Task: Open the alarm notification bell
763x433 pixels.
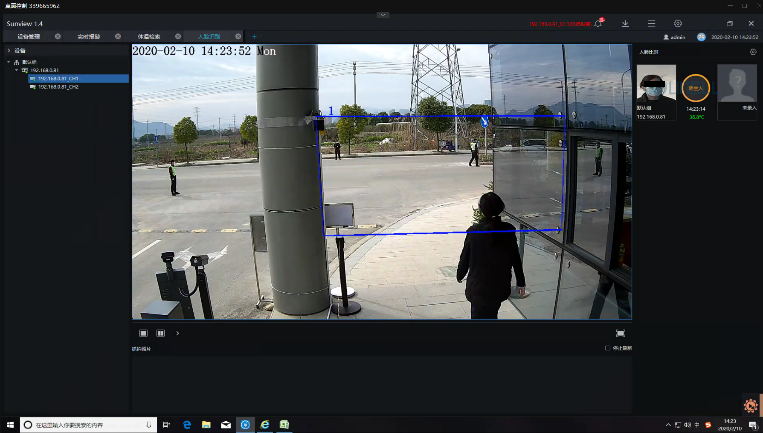Action: point(599,23)
